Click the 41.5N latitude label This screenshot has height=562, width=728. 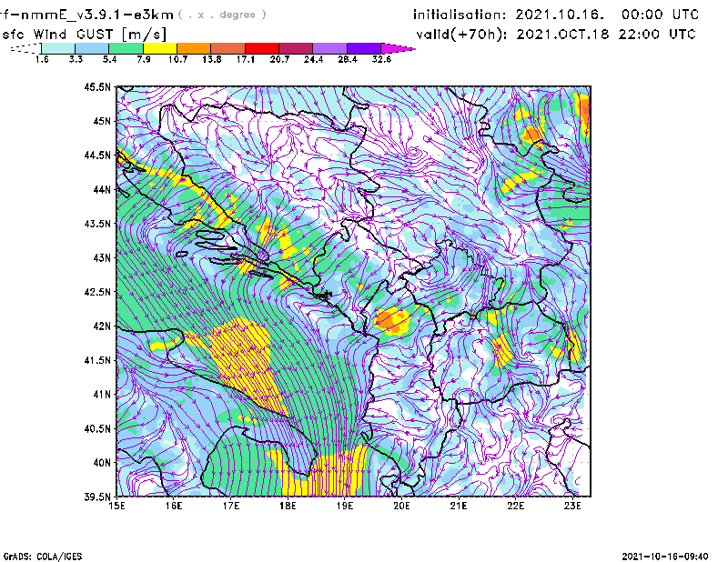pos(98,360)
